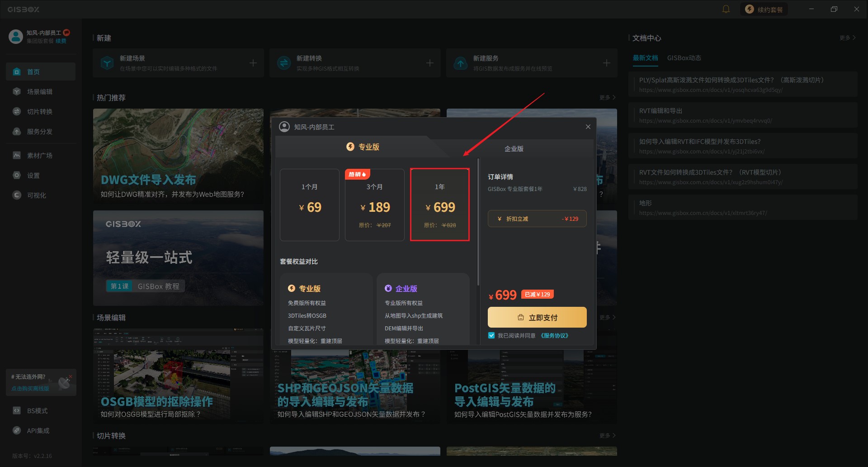
Task: Open 服务分发 service distribution in sidebar
Action: (41, 132)
